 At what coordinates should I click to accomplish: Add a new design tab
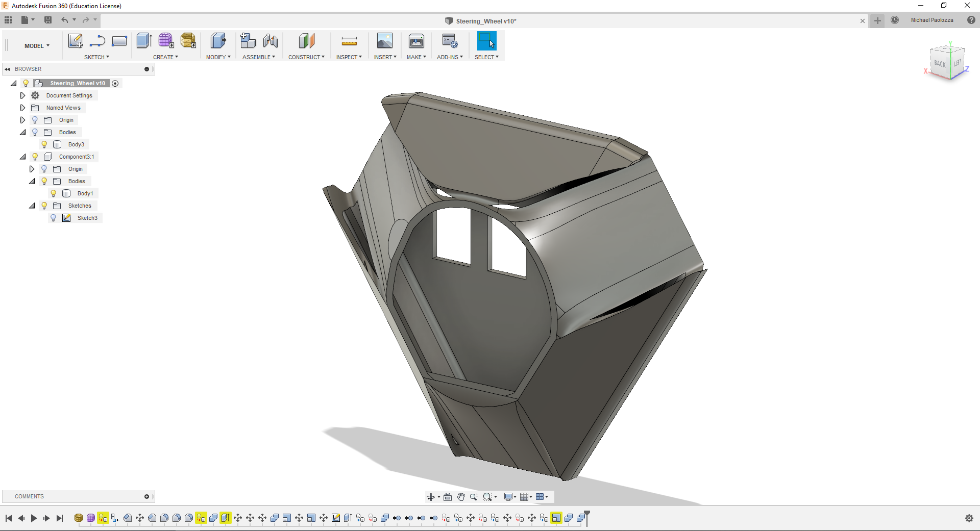point(877,20)
